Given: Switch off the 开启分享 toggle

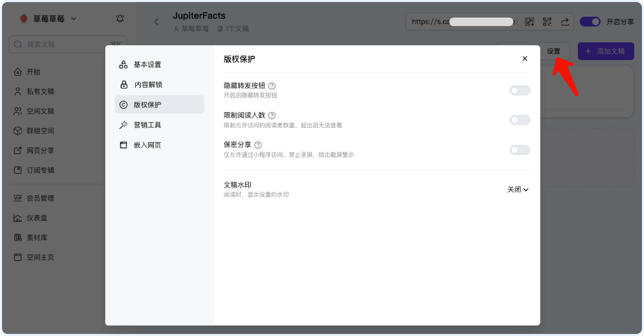Looking at the screenshot, I should click(590, 22).
